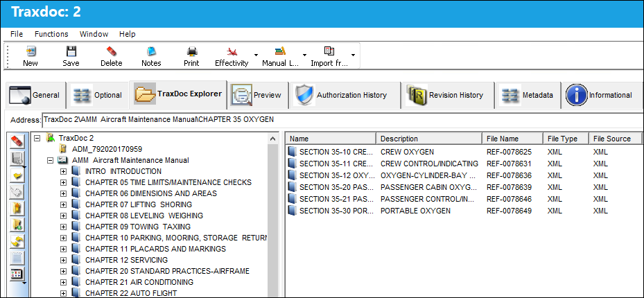
Task: Click the folder with green badge side icon
Action: (17, 225)
